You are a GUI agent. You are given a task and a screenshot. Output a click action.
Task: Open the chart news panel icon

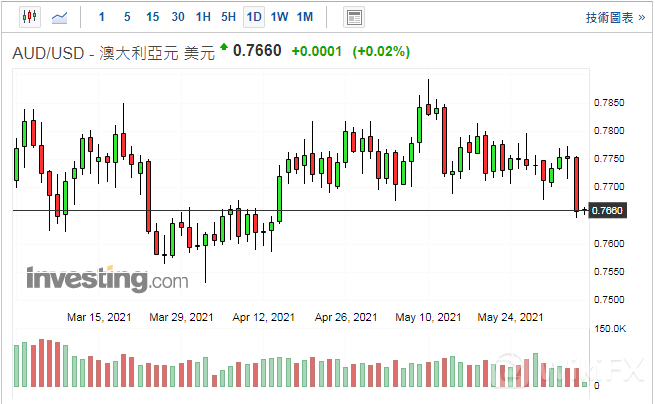(353, 17)
